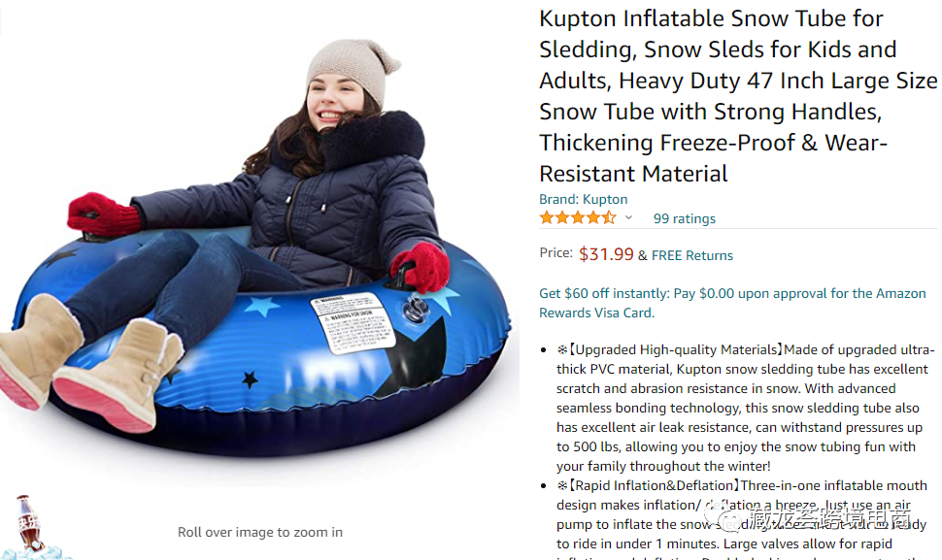
Task: Click the snowflake icon before Rapid Inflation&Deflation
Action: click(x=561, y=485)
